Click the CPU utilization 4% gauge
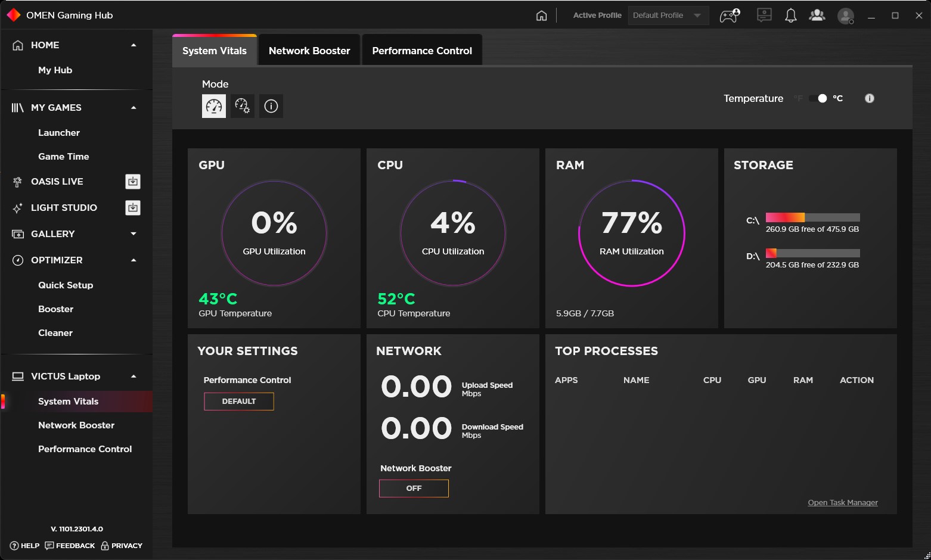 click(453, 234)
